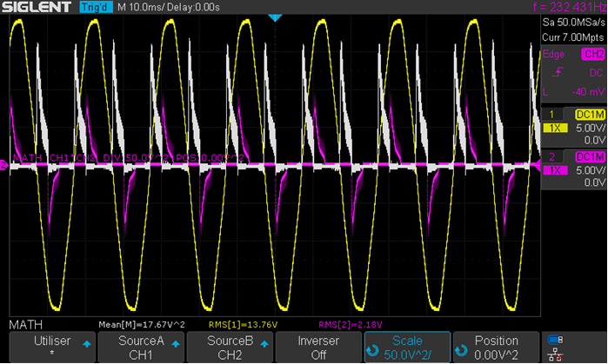608x364 pixels.
Task: Click the Mean[M]=17.67V^2 measurement
Action: [x=142, y=325]
